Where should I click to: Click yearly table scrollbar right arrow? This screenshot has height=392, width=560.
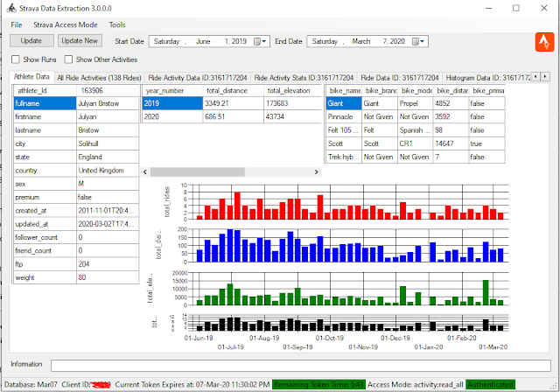click(316, 172)
